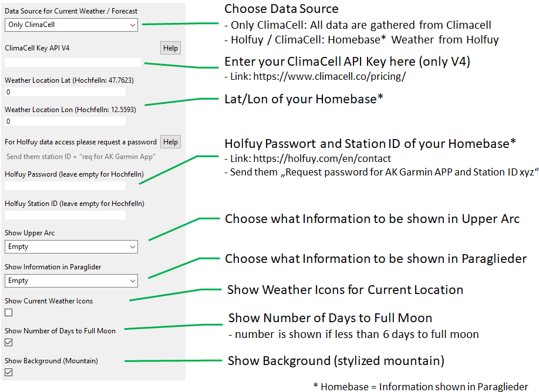Screen dimensions: 539x392
Task: Click the 'Show Current Weather Icons' label
Action: pyautogui.click(x=49, y=301)
